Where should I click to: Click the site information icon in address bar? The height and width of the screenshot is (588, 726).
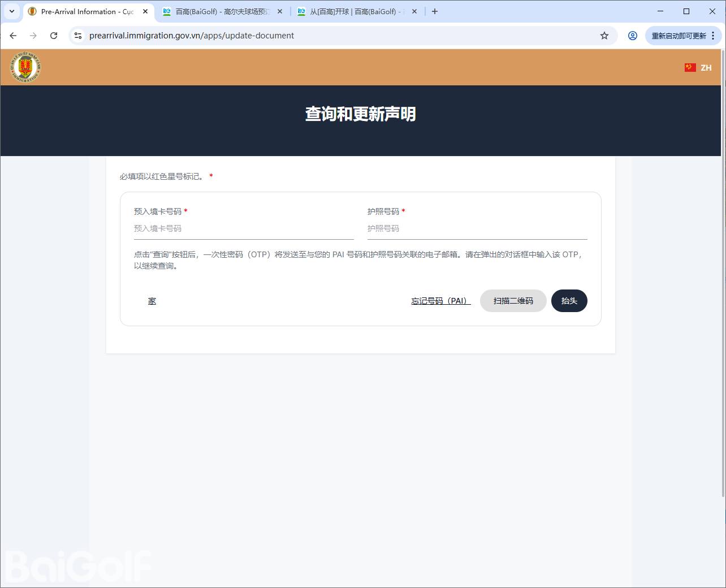coord(78,36)
